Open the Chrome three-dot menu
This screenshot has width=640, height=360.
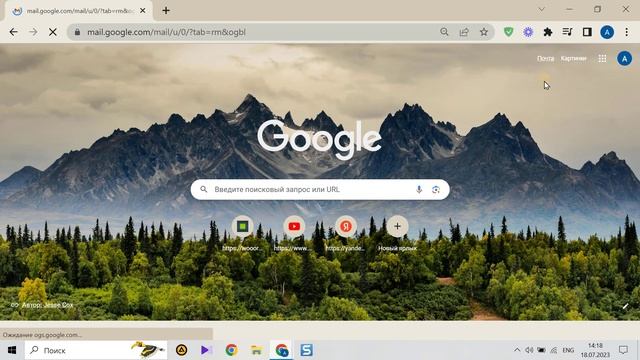[x=627, y=32]
